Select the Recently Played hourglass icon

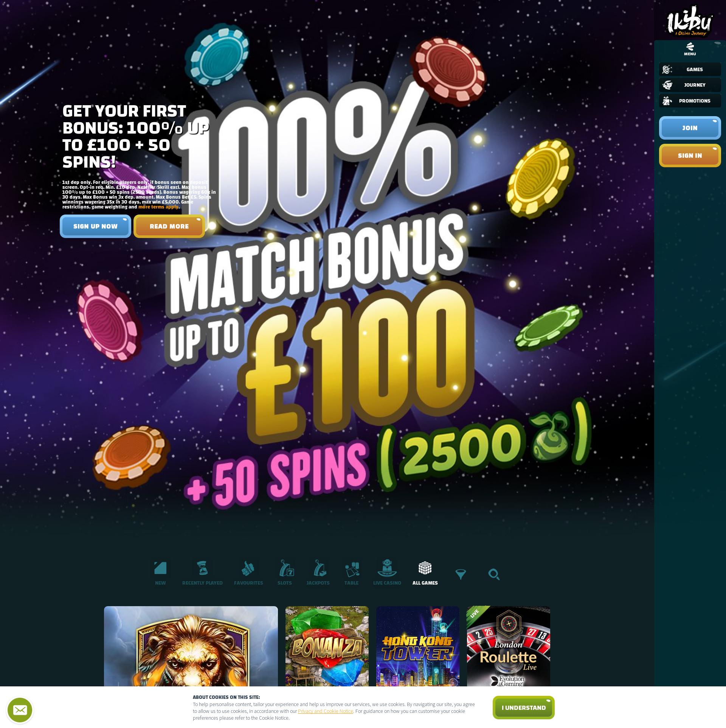(x=202, y=569)
